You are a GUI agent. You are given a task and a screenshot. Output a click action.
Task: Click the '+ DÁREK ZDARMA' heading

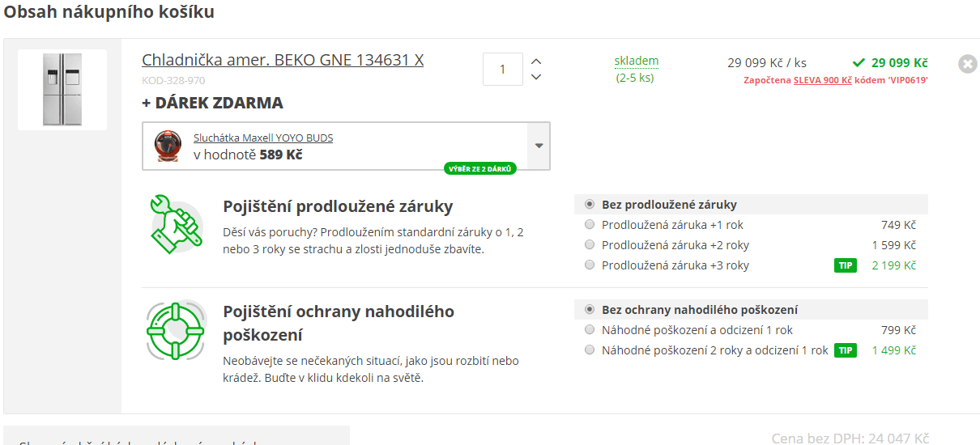click(x=212, y=103)
